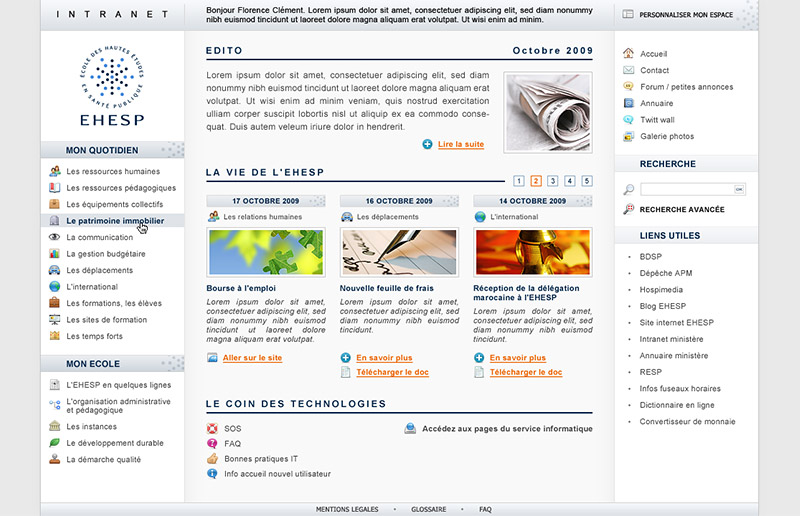Click the Bonnes pratiques IT thumbs-up icon
Viewport: 800px width, 516px height.
point(212,458)
